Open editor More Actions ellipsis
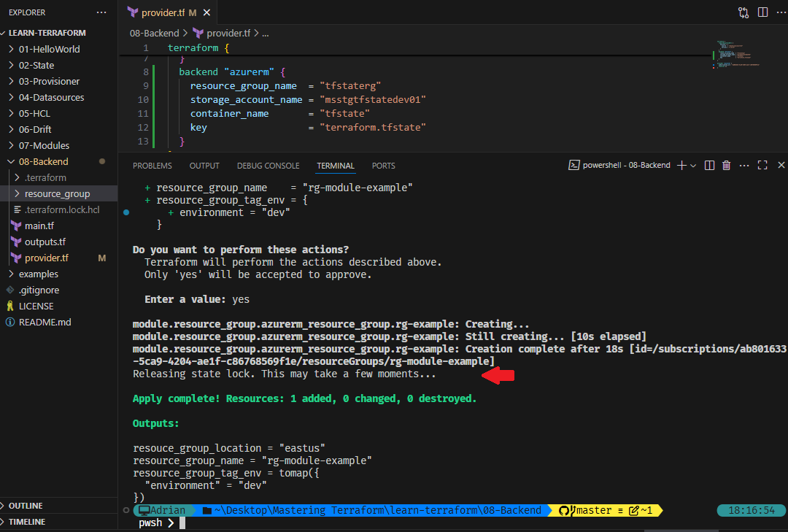The width and height of the screenshot is (788, 532). (x=781, y=12)
